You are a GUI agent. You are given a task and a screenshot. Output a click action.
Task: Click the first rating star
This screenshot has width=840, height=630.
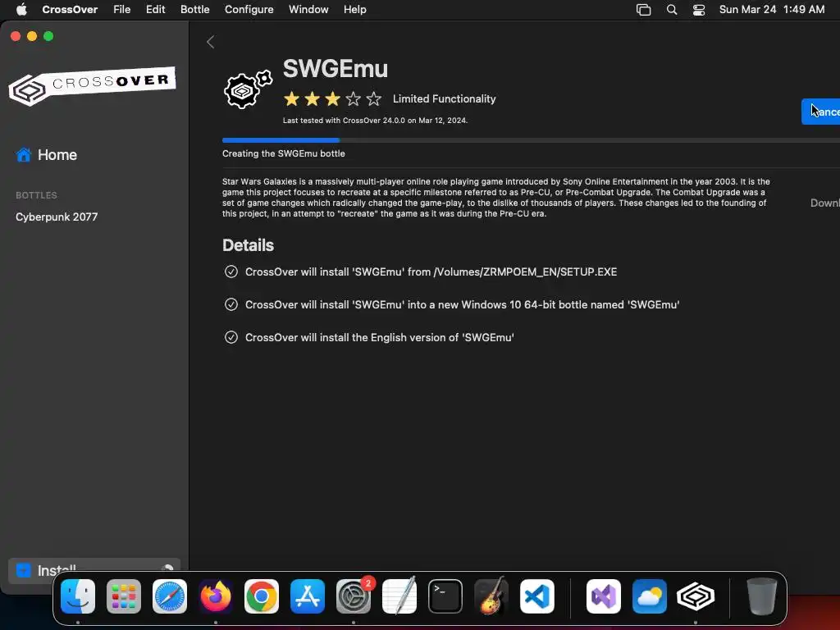coord(292,98)
